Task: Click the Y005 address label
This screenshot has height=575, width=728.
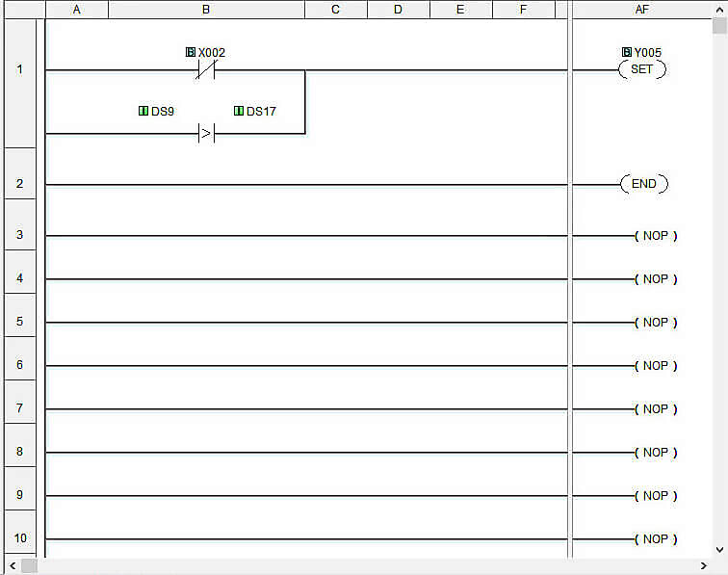Action: click(x=648, y=52)
